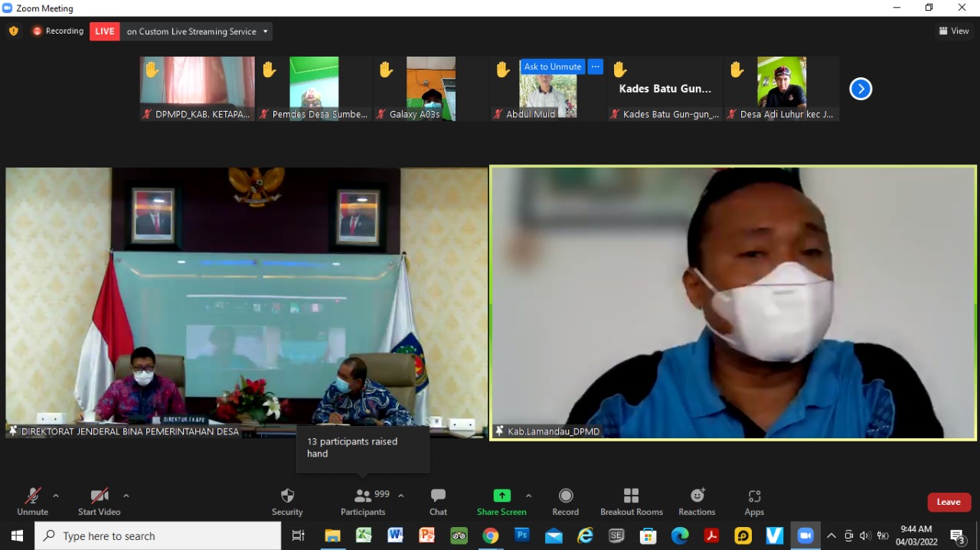The image size is (980, 550).
Task: Open the Security shield options
Action: click(287, 501)
